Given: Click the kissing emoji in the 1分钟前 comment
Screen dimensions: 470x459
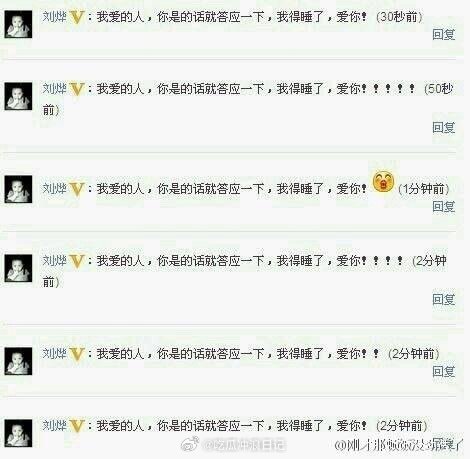Looking at the screenshot, I should (x=383, y=182).
